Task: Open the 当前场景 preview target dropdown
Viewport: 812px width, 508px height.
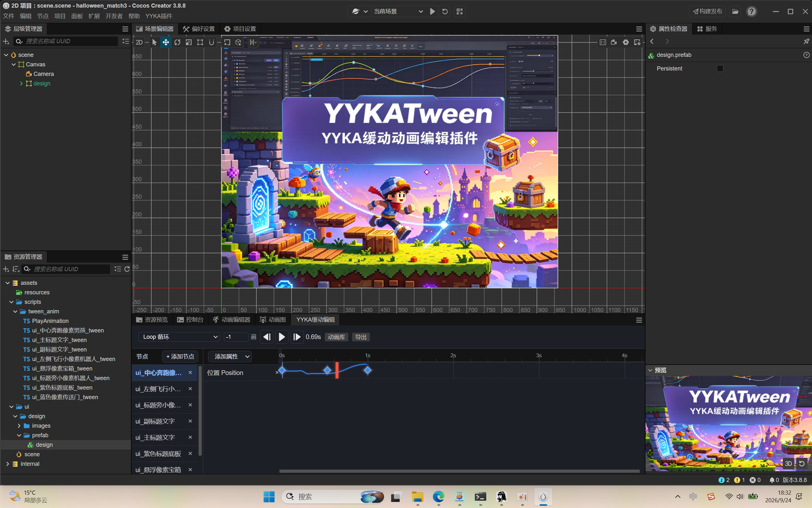Action: [x=398, y=11]
